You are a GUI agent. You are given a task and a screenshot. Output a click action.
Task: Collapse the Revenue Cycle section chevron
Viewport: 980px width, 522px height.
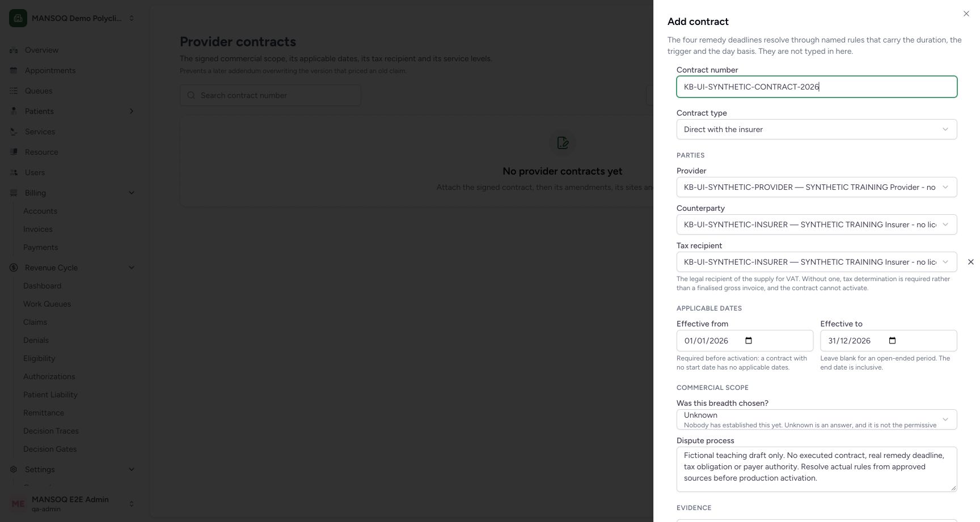point(132,268)
